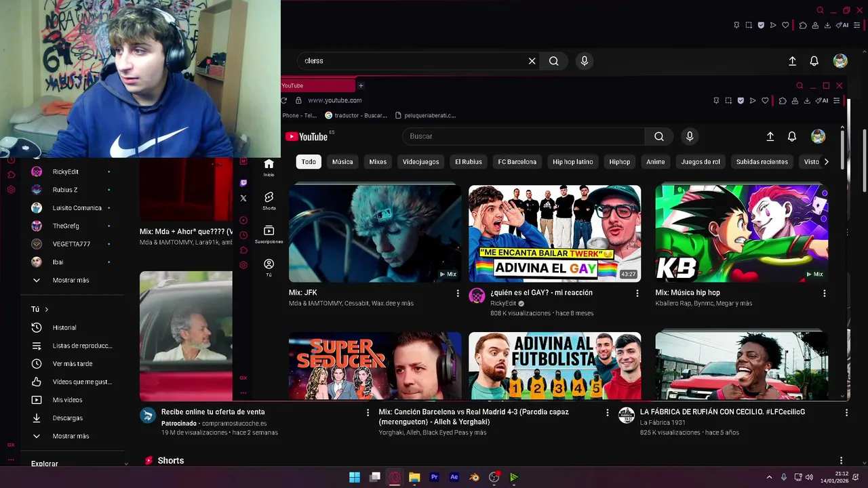
Task: Open the extensions icon in the front window toolbar
Action: (x=782, y=100)
